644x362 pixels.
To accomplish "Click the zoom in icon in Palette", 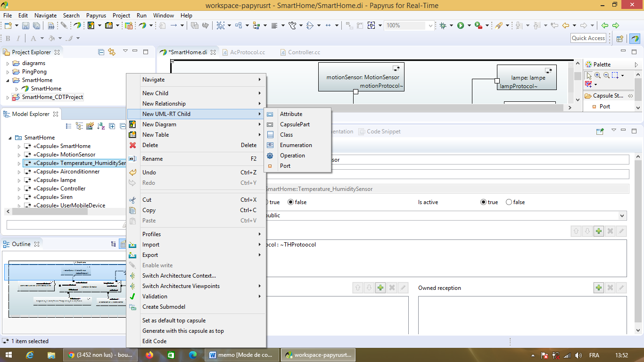I will 598,75.
